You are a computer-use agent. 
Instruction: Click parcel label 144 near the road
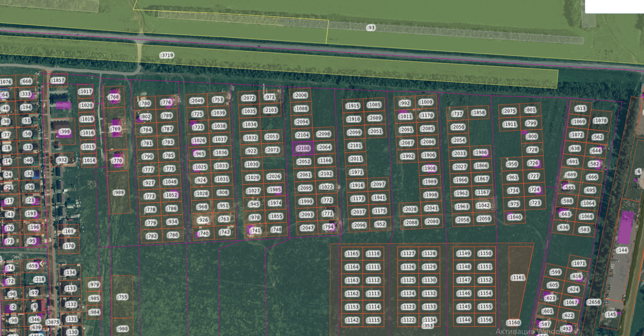point(622,250)
